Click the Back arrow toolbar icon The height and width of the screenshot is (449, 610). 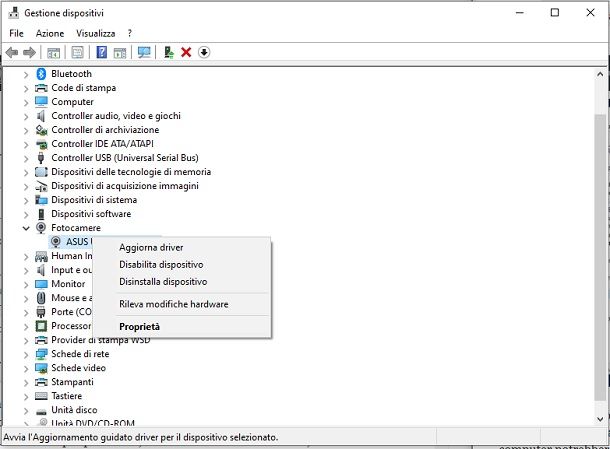(x=12, y=52)
